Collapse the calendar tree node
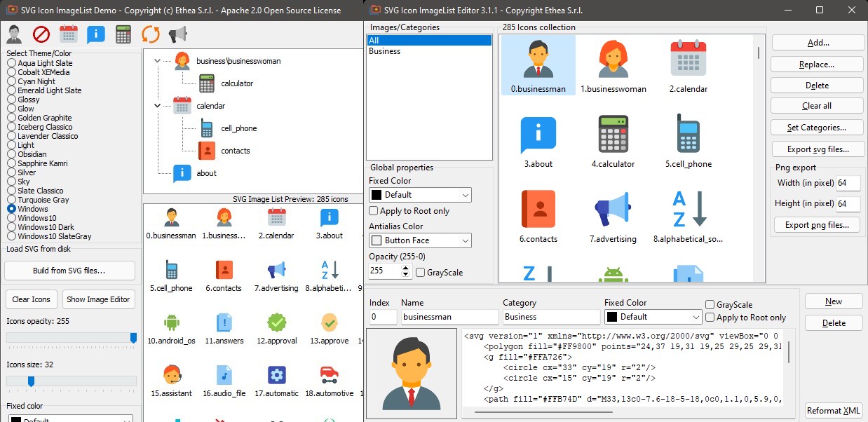868x422 pixels. [x=156, y=106]
